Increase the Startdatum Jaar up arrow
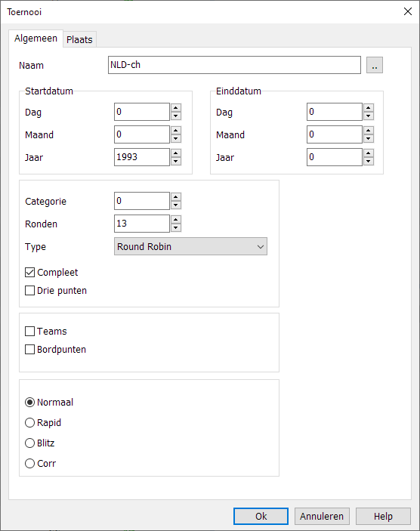The image size is (420, 531). pyautogui.click(x=175, y=153)
